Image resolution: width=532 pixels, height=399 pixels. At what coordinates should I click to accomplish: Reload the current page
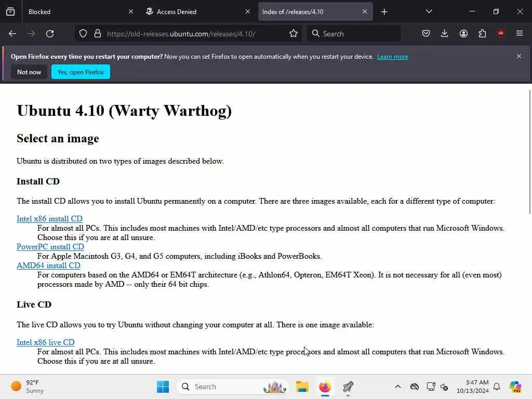(50, 34)
